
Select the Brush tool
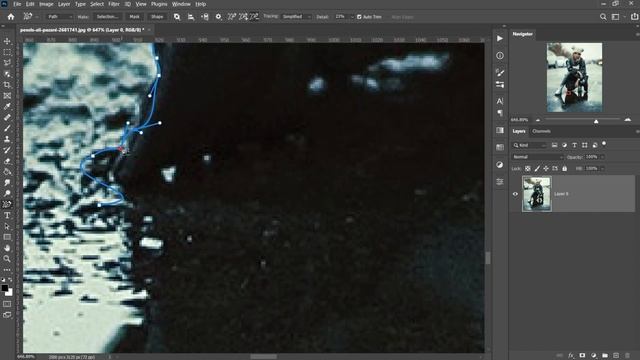pyautogui.click(x=7, y=128)
